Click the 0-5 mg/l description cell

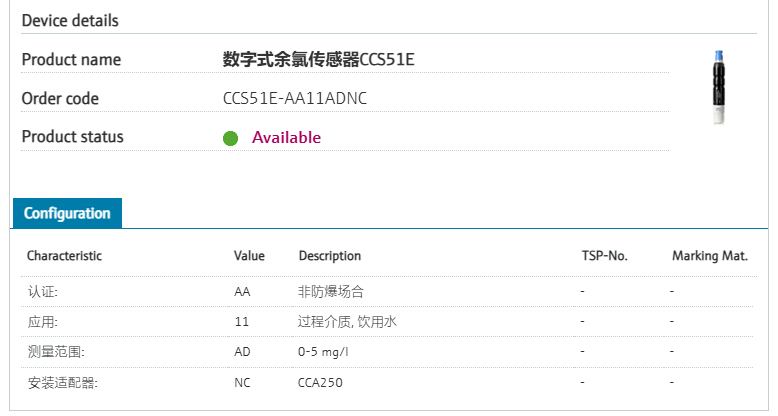(x=323, y=352)
